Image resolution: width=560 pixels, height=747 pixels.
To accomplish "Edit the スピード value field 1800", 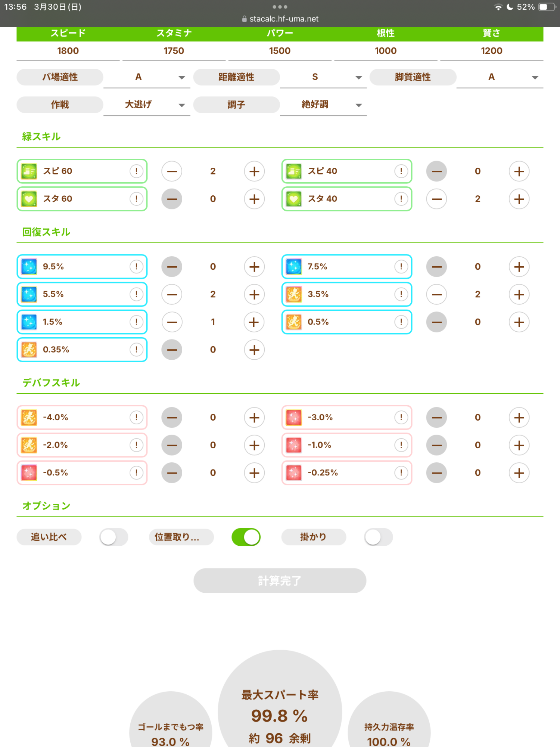I will click(x=68, y=51).
